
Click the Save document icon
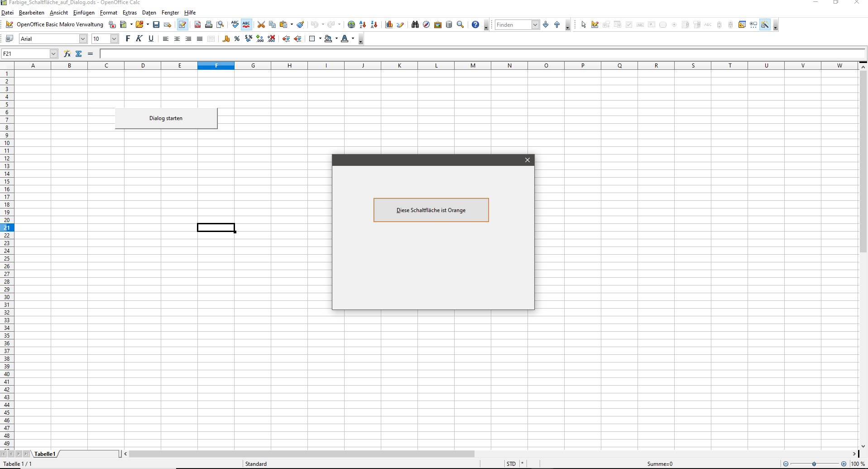click(x=156, y=25)
